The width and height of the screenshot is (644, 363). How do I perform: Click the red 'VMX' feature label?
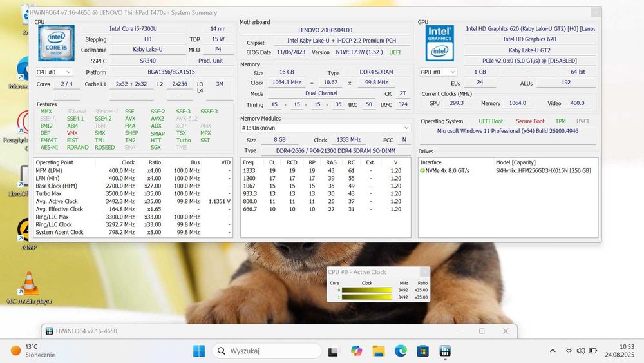point(72,133)
